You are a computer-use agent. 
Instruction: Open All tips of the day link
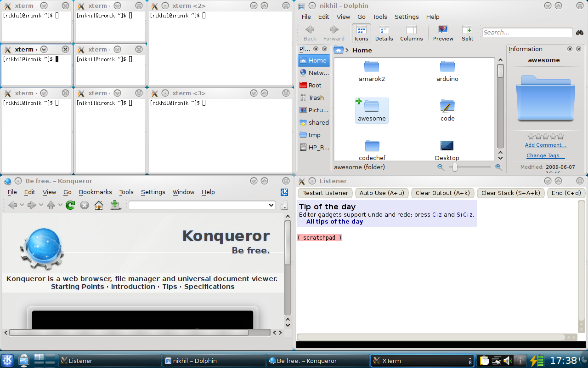335,222
